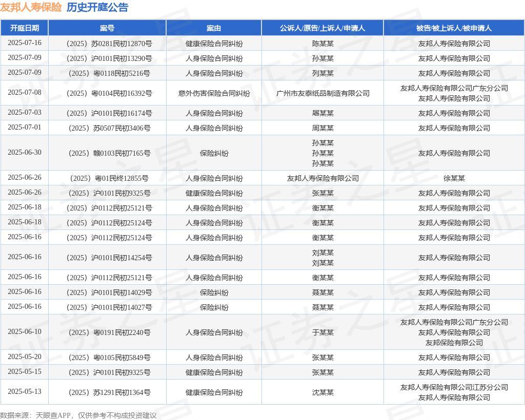Image resolution: width=525 pixels, height=420 pixels.
Task: Click case number (2025)粤0105民初5849号
Action: (107, 358)
